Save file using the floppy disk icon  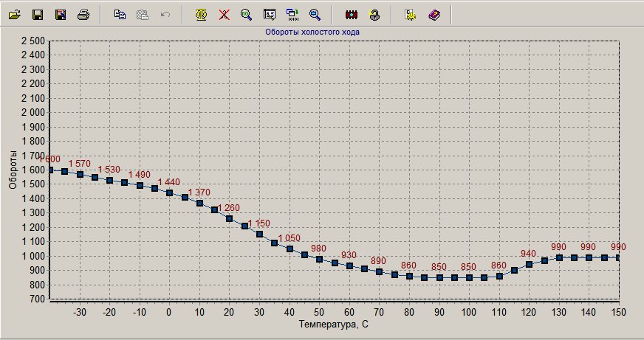click(x=38, y=14)
